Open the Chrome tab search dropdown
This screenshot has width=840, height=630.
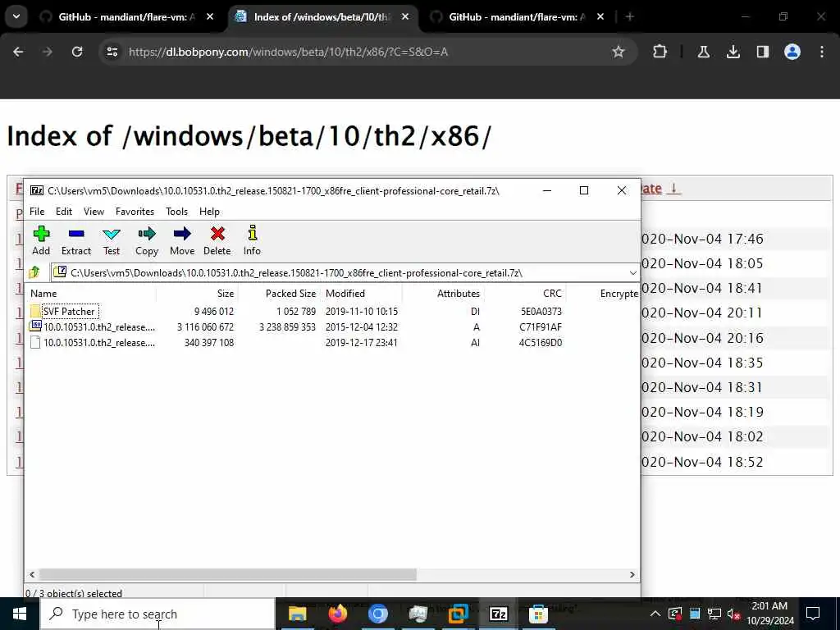[x=16, y=16]
